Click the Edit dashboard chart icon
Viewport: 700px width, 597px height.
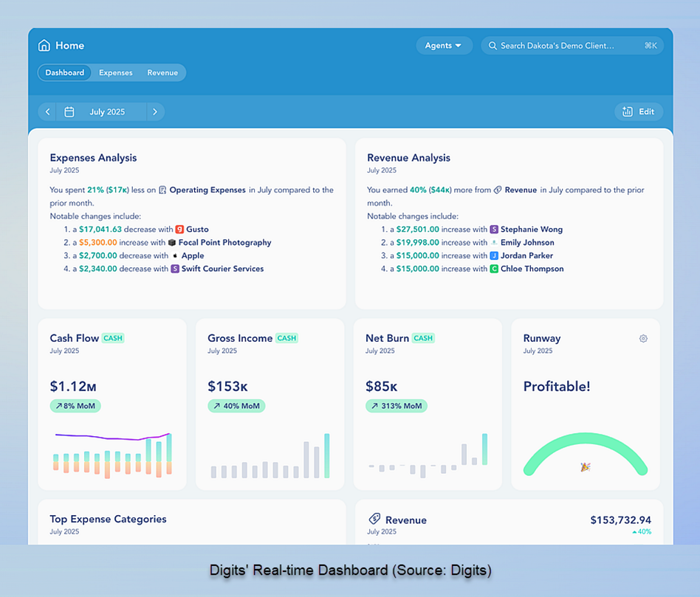pyautogui.click(x=627, y=111)
